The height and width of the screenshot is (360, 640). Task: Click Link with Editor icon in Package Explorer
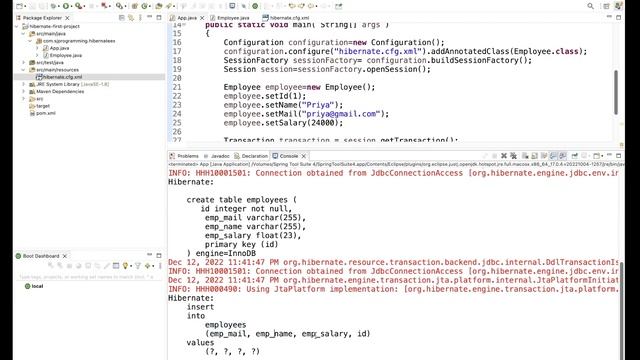coord(131,18)
